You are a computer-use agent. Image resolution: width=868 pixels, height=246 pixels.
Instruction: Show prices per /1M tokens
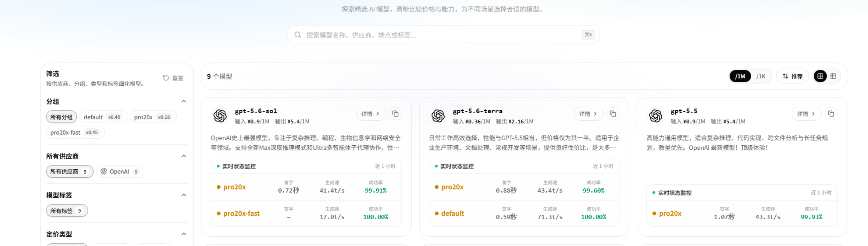click(740, 76)
